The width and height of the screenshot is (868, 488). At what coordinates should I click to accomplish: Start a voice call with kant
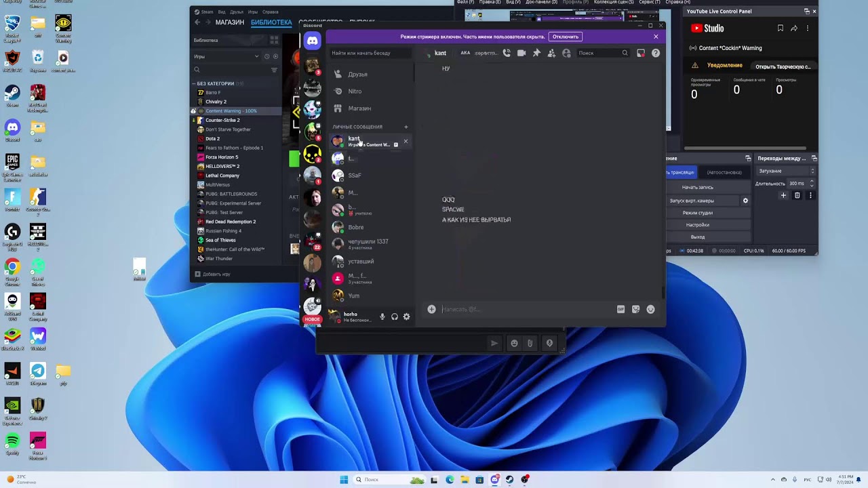point(507,53)
